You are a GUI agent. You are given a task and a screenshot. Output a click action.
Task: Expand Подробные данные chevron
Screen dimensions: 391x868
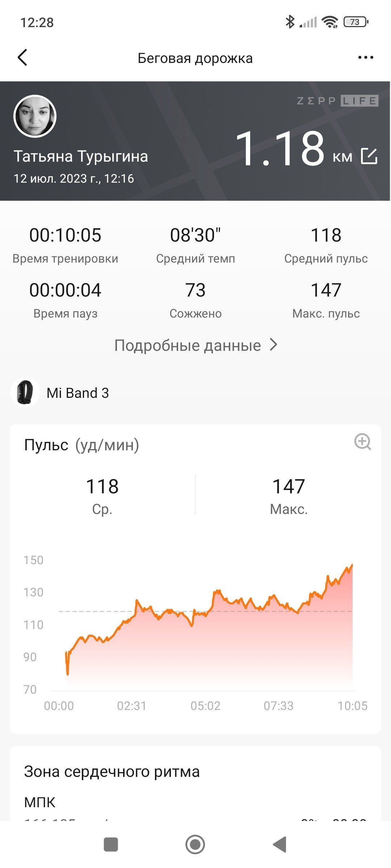tap(274, 345)
